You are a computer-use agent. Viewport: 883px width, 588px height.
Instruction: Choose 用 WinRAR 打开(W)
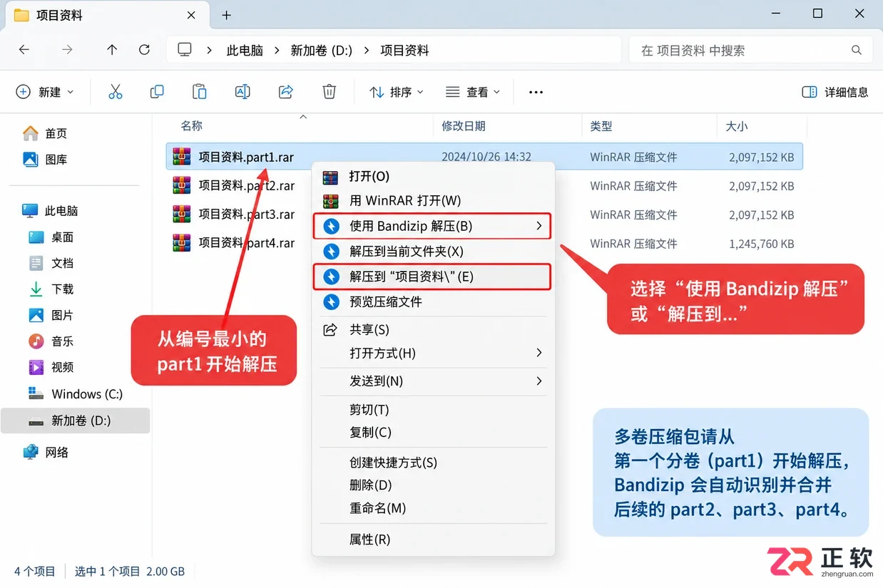click(432, 201)
